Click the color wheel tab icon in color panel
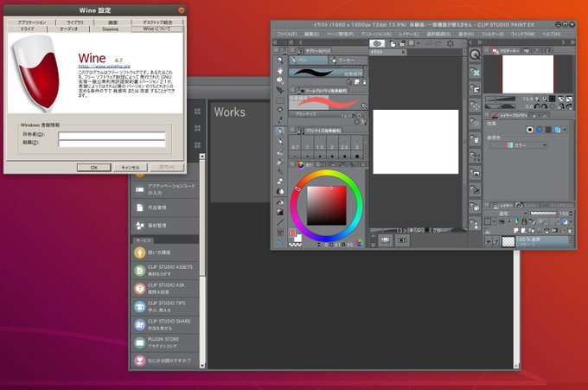588x390 pixels. [x=300, y=164]
